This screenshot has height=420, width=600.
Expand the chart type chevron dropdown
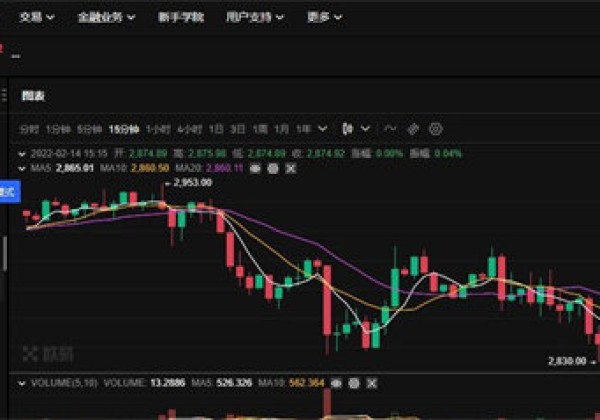click(365, 129)
